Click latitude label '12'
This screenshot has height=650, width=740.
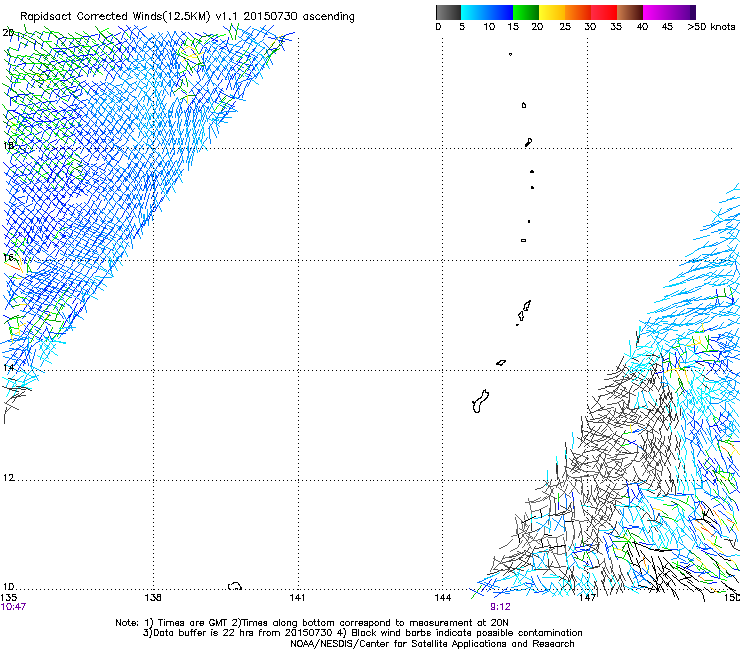8,478
